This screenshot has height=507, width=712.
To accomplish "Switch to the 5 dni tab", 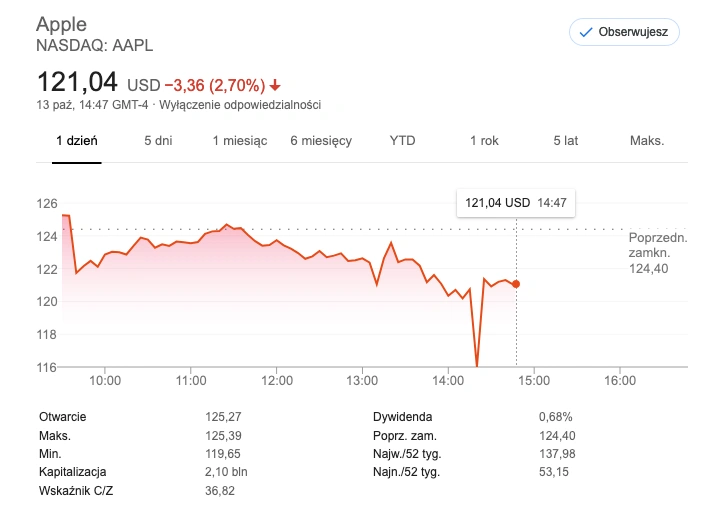I will pos(158,141).
